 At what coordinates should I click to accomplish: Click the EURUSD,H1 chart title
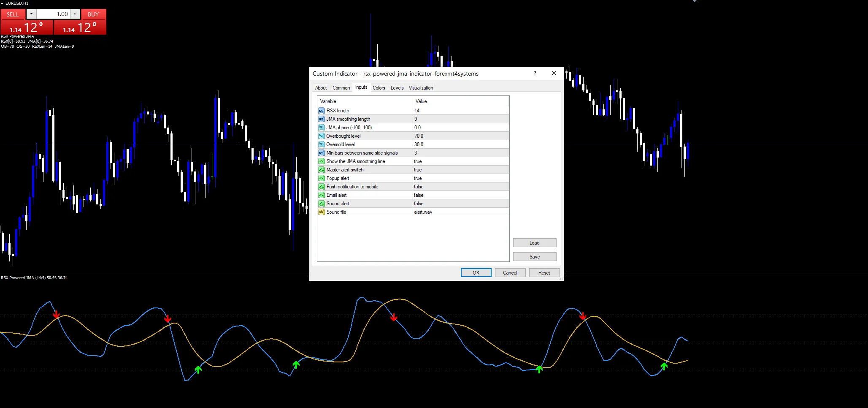(x=17, y=3)
